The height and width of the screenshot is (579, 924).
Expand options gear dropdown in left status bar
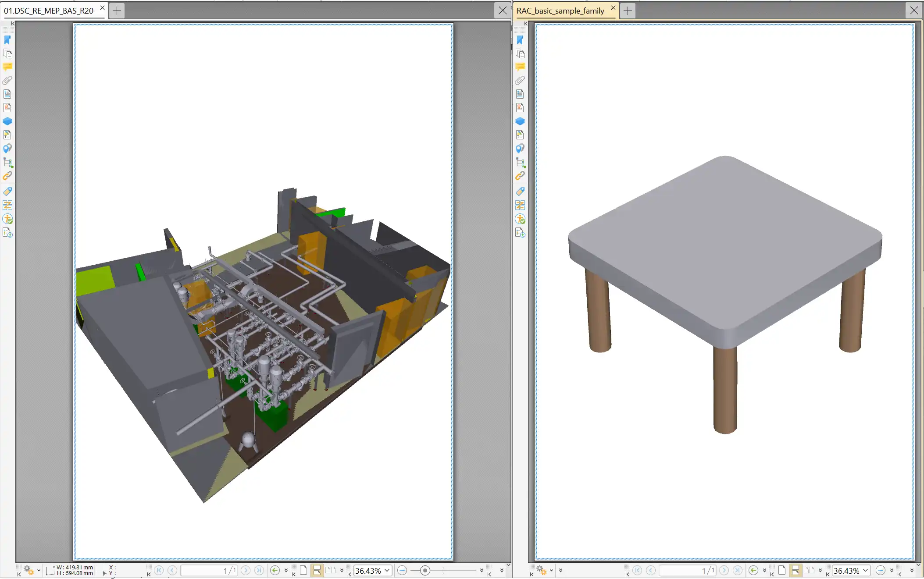point(39,570)
